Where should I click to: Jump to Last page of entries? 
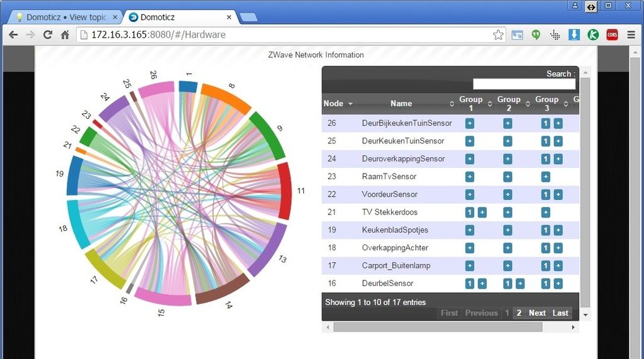[x=560, y=313]
